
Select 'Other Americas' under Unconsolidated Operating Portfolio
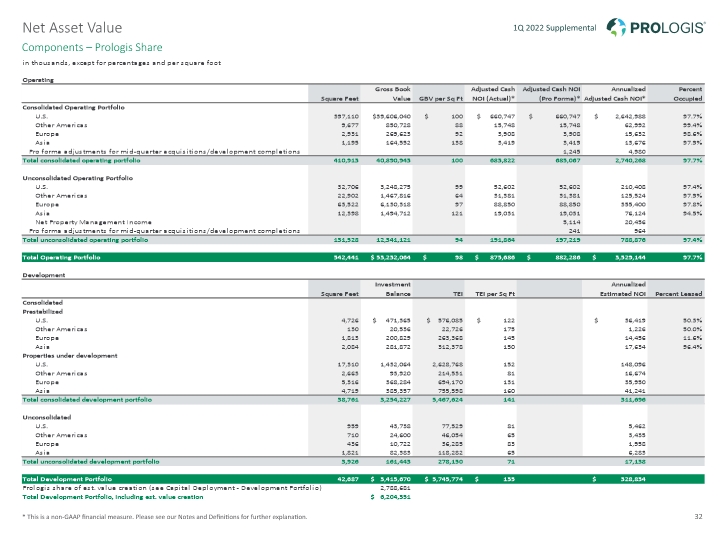click(x=61, y=196)
